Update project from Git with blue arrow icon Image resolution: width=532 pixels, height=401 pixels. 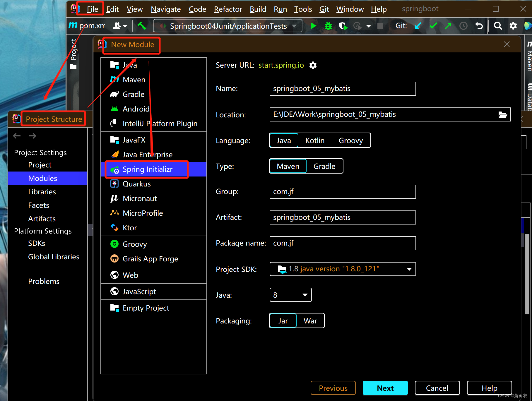(x=418, y=26)
